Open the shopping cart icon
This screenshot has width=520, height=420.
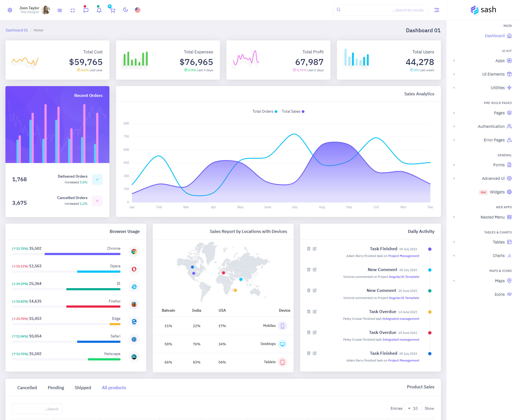(112, 10)
